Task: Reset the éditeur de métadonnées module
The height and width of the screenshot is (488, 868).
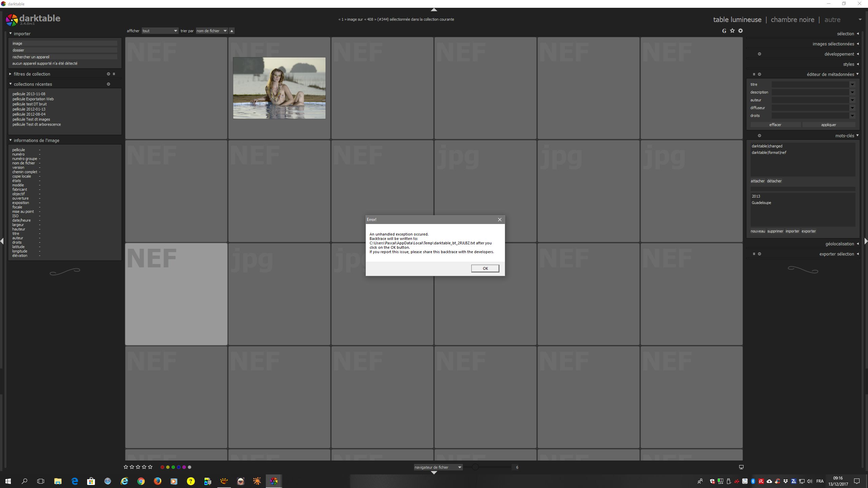Action: tap(759, 74)
